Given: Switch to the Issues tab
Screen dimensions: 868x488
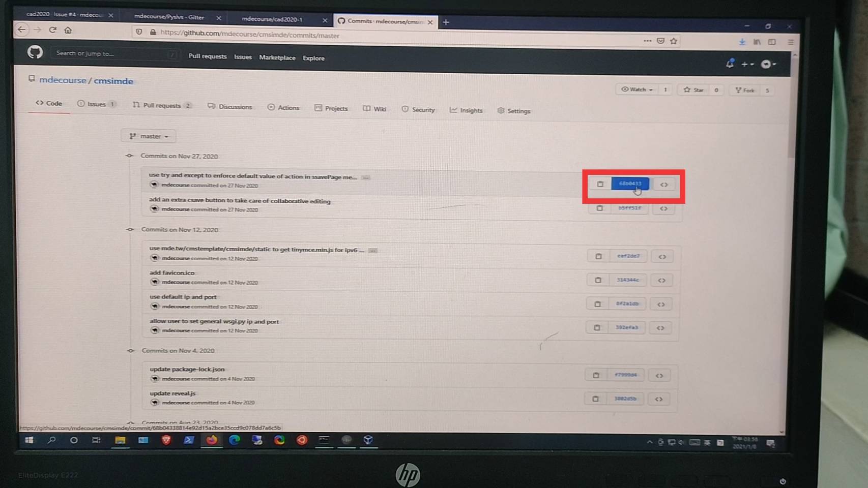Looking at the screenshot, I should [x=97, y=104].
